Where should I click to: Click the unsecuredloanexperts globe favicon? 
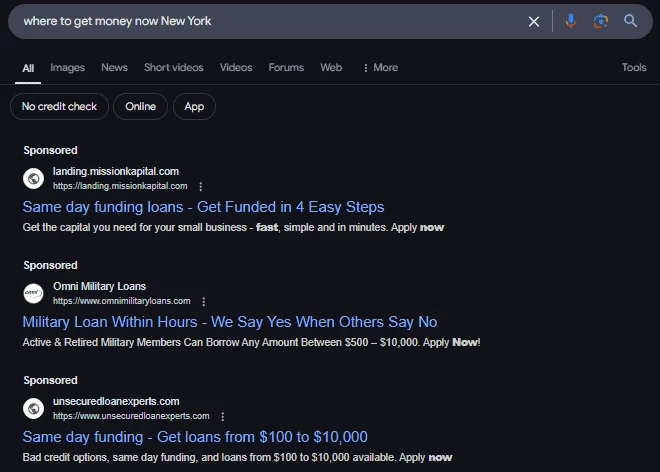[34, 409]
